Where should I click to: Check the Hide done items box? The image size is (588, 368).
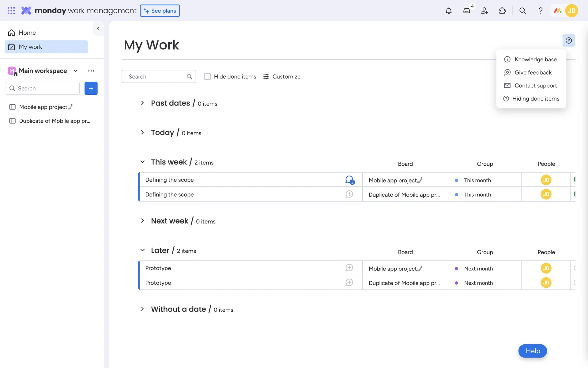207,77
